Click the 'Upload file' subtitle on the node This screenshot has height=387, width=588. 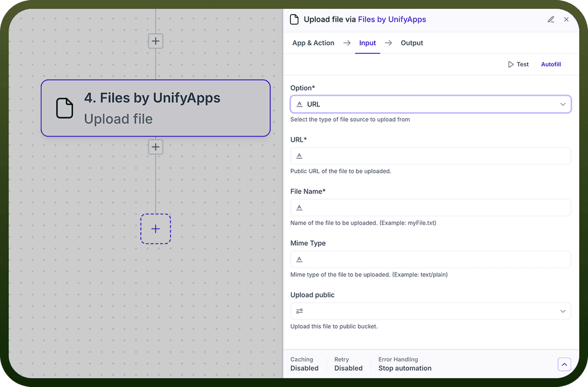[118, 119]
